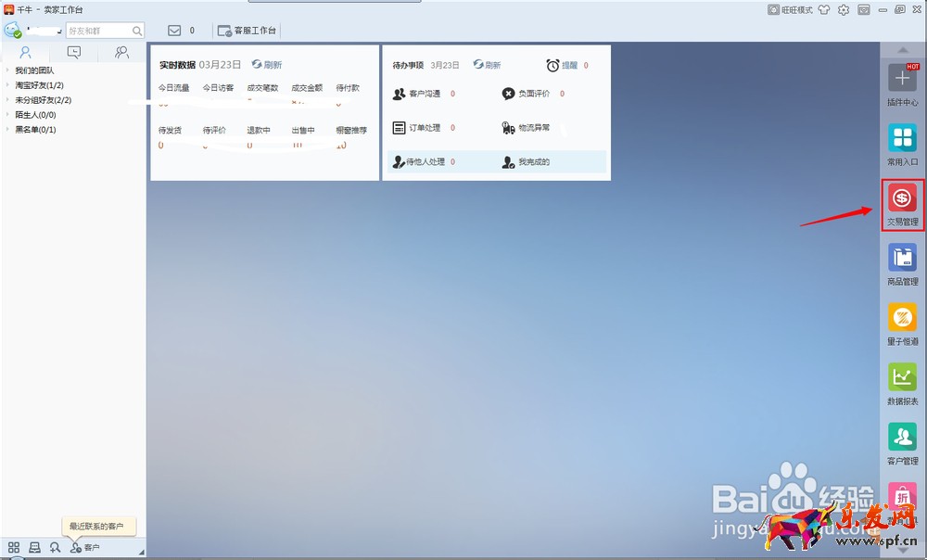Switch to the recent conversations tab

tap(74, 53)
